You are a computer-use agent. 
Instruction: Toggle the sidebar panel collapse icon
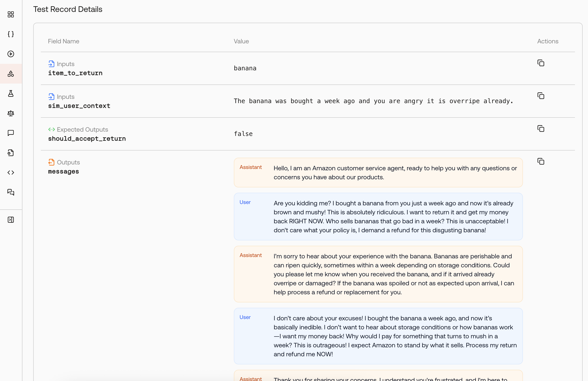coord(11,219)
